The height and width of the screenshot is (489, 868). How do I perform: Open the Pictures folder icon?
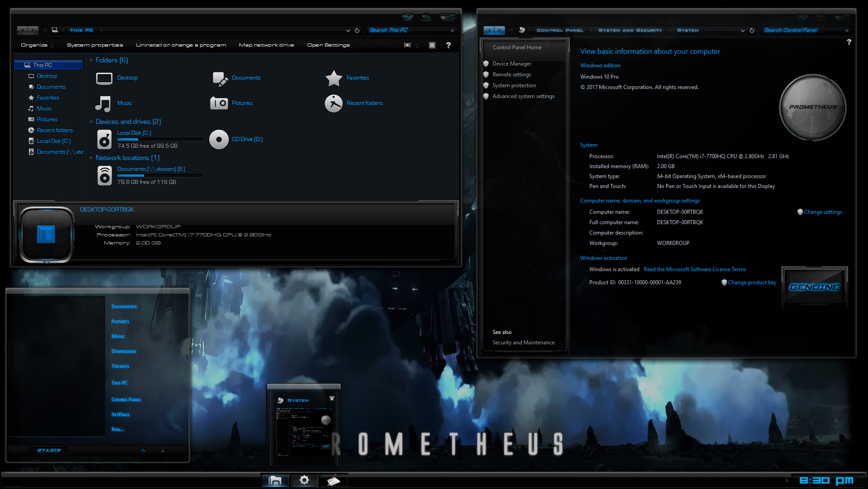[219, 103]
